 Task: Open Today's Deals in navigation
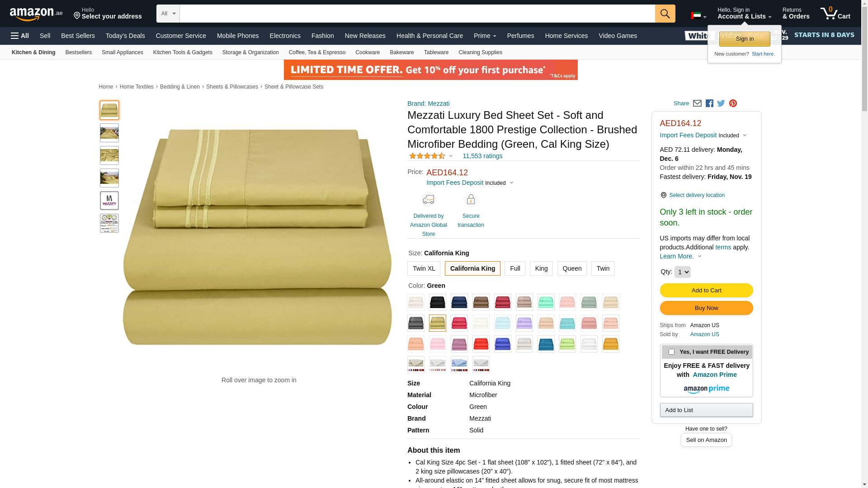tap(125, 36)
